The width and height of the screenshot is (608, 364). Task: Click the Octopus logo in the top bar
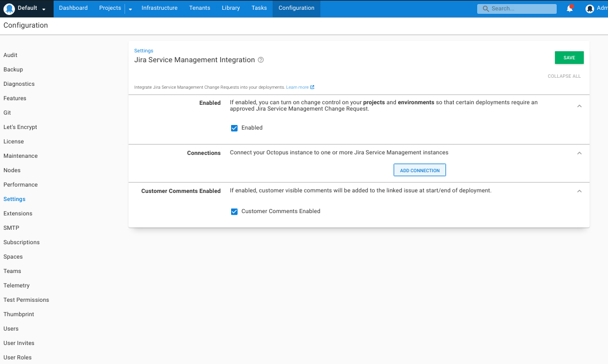(x=8, y=8)
